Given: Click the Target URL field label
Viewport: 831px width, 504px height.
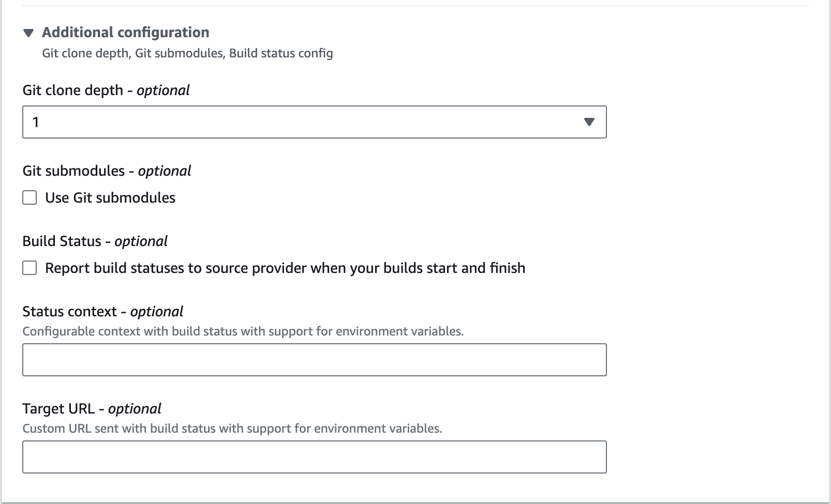Looking at the screenshot, I should 58,409.
